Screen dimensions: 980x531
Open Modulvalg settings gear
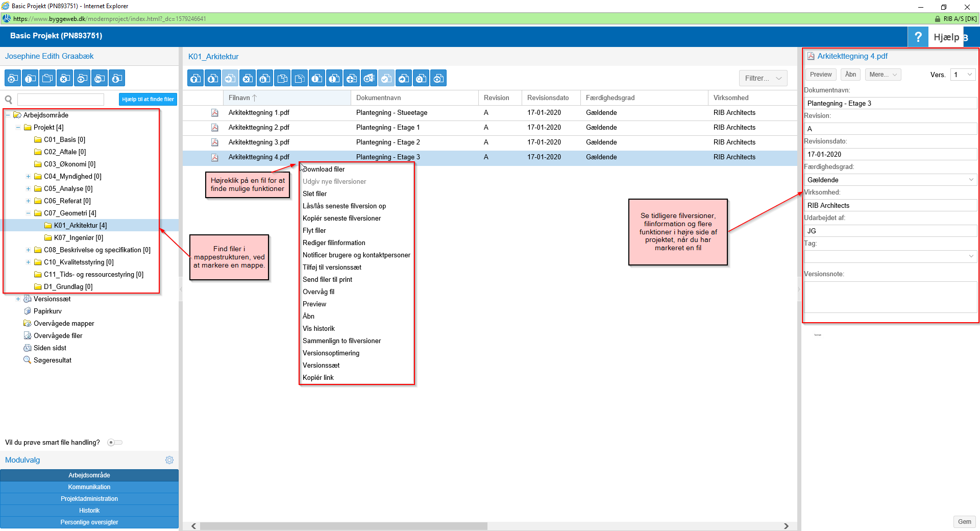click(x=169, y=460)
